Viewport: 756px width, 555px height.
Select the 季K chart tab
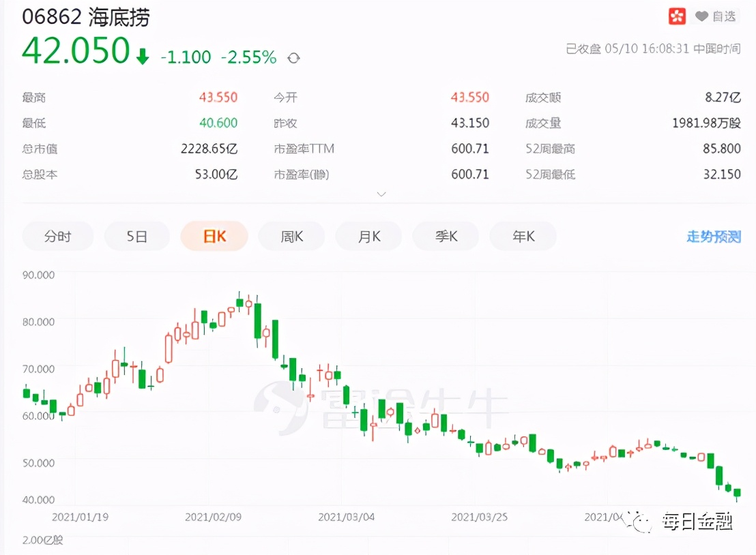coord(446,236)
